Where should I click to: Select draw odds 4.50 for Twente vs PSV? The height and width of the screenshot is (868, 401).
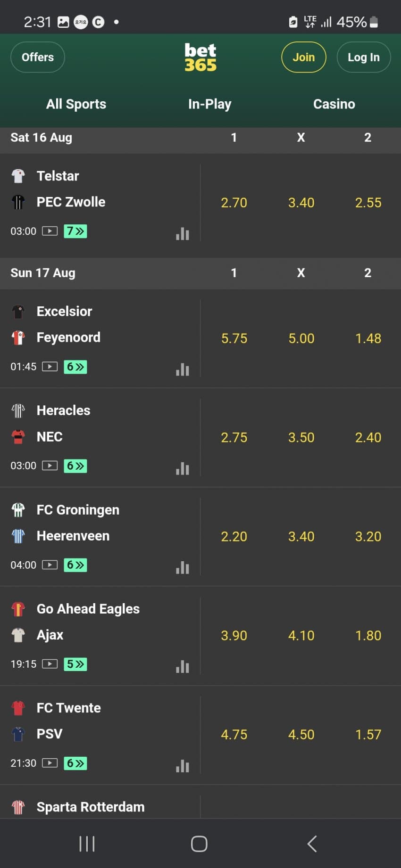pos(301,735)
